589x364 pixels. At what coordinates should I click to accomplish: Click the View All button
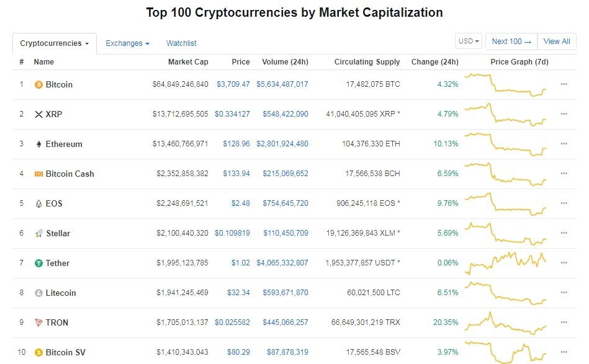pyautogui.click(x=556, y=42)
